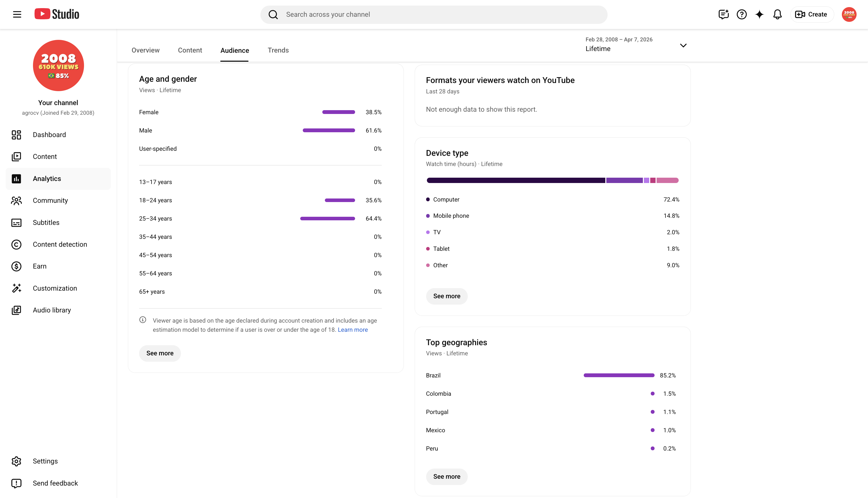Click the Ask Studio sparkle icon

[x=759, y=14]
